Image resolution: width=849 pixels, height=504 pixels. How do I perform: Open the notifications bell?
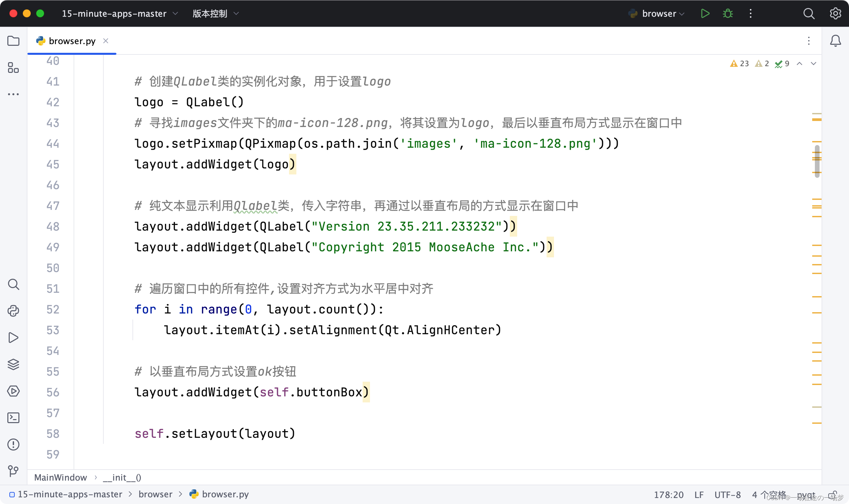[x=835, y=41]
